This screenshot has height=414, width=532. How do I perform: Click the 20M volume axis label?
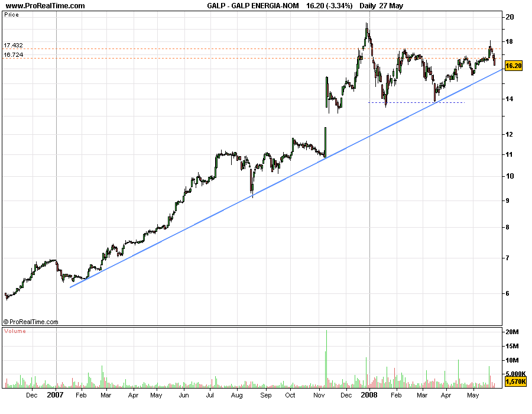pos(512,332)
